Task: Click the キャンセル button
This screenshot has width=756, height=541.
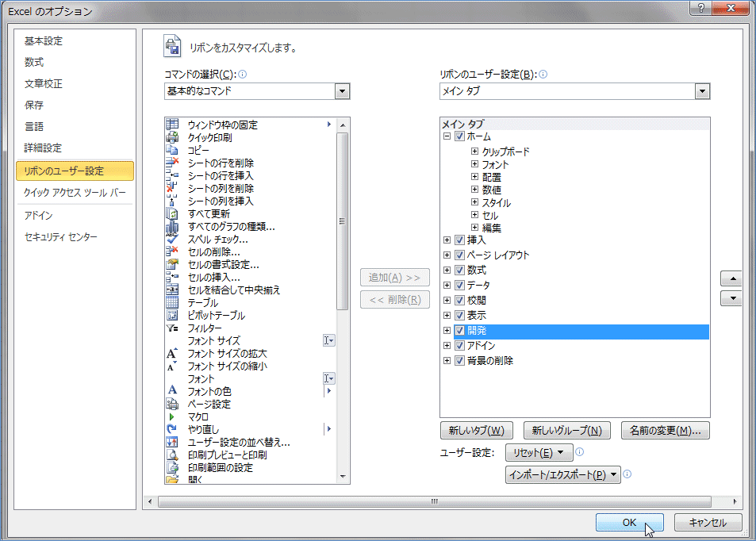Action: pyautogui.click(x=708, y=522)
